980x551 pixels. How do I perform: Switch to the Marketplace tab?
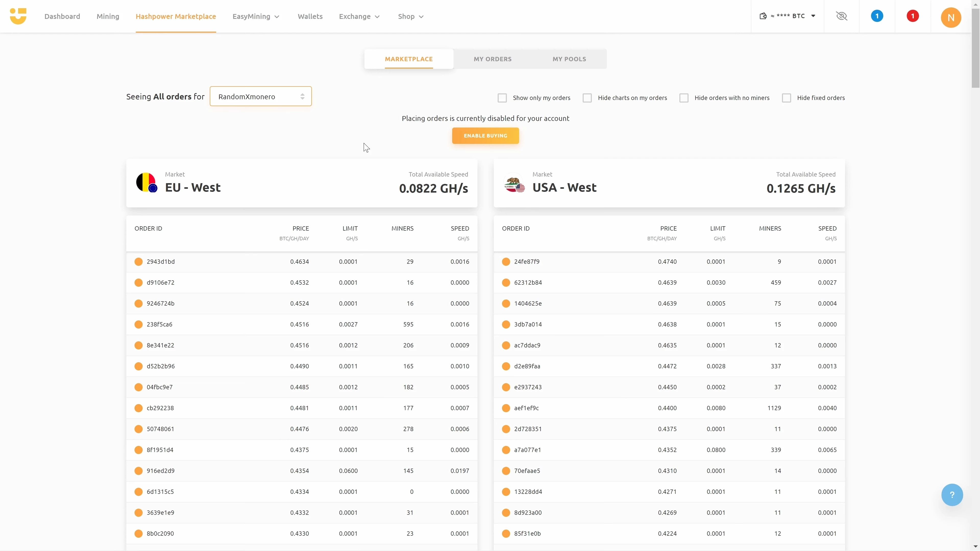click(x=409, y=59)
